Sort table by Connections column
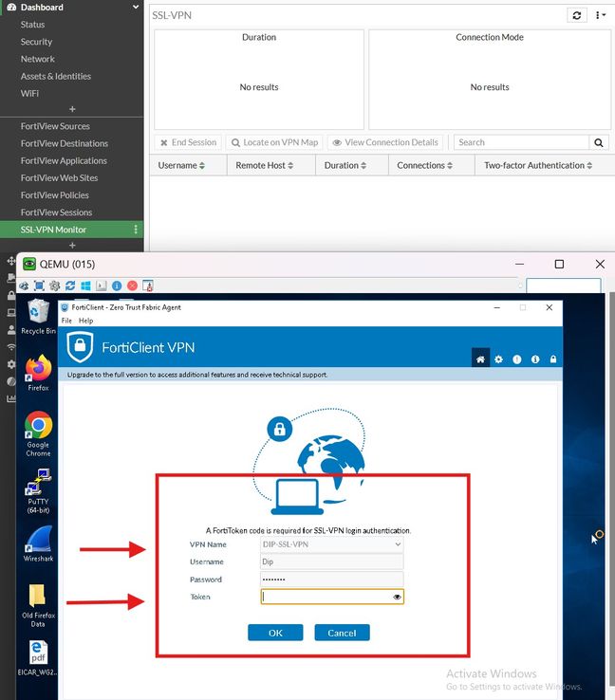This screenshot has height=700, width=615. pos(425,166)
